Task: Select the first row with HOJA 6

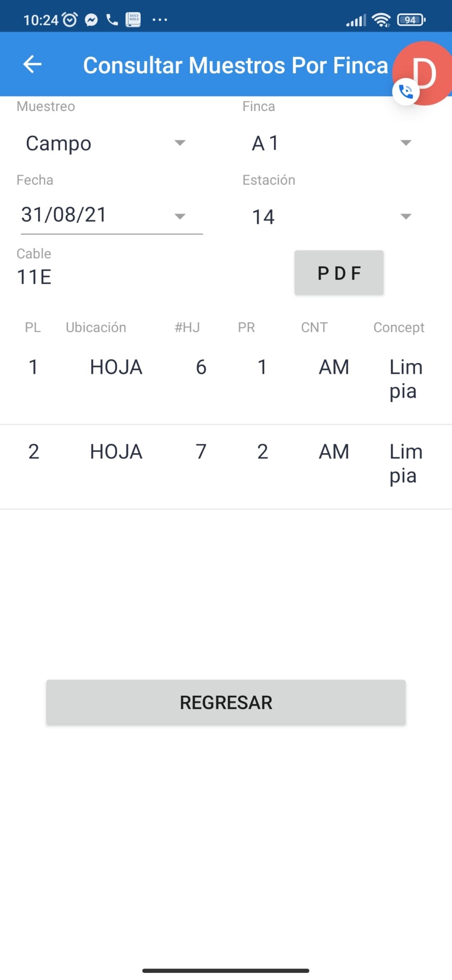Action: [x=226, y=379]
